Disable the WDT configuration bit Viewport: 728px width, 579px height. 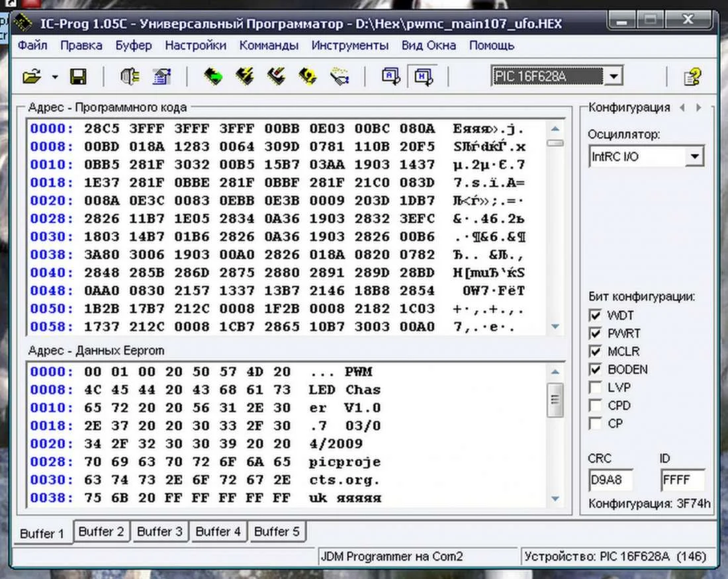click(596, 316)
